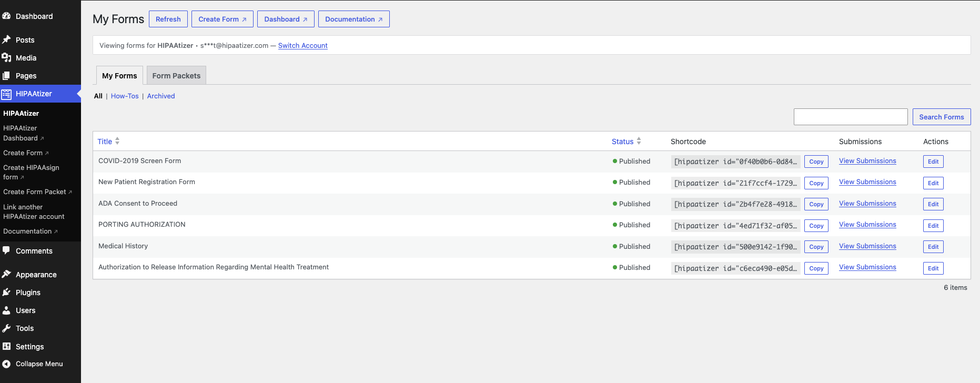Screen dimensions: 980x383
Task: Copy shortcode for New Patient Registration Form
Action: click(x=816, y=183)
